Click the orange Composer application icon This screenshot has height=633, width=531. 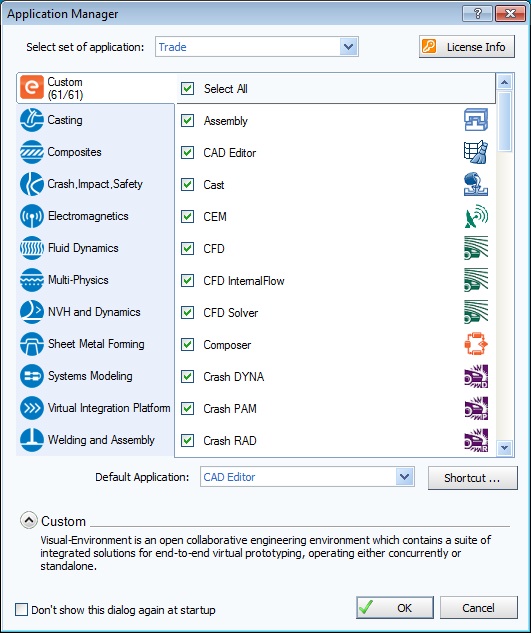coord(476,344)
